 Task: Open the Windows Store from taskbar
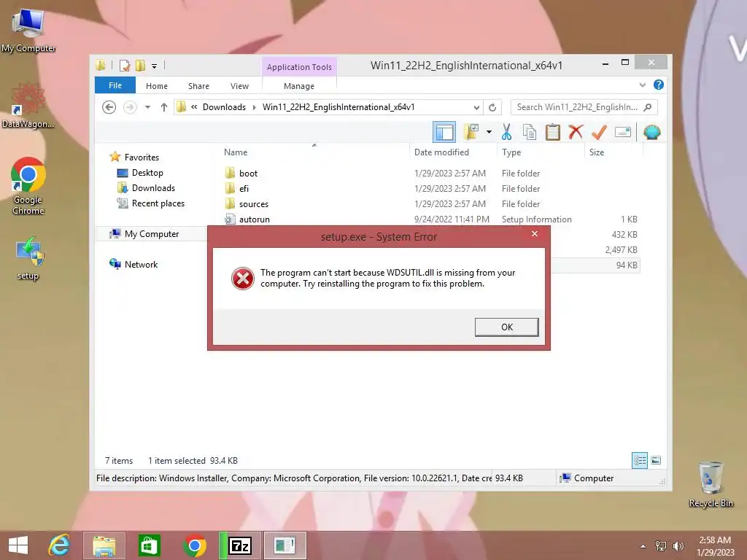click(x=149, y=545)
